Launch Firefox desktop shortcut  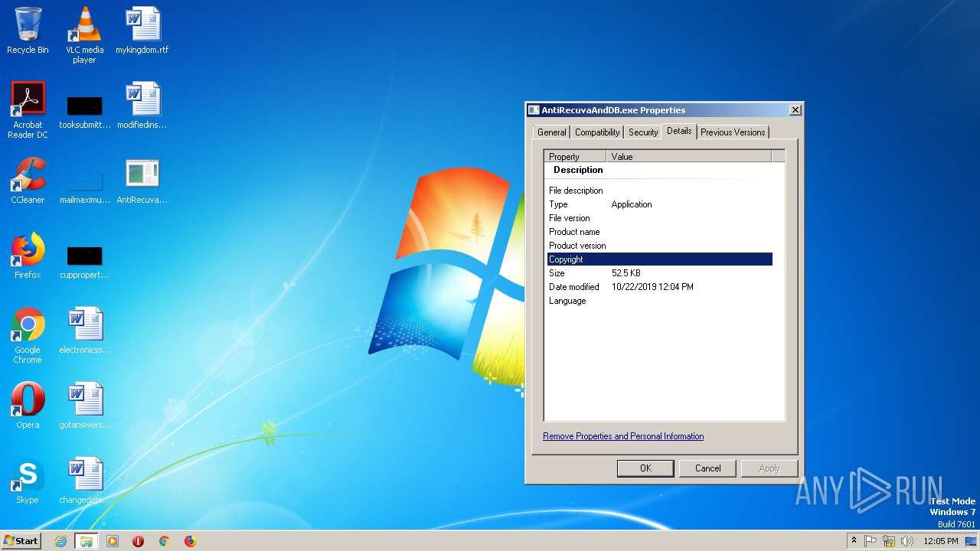(28, 256)
